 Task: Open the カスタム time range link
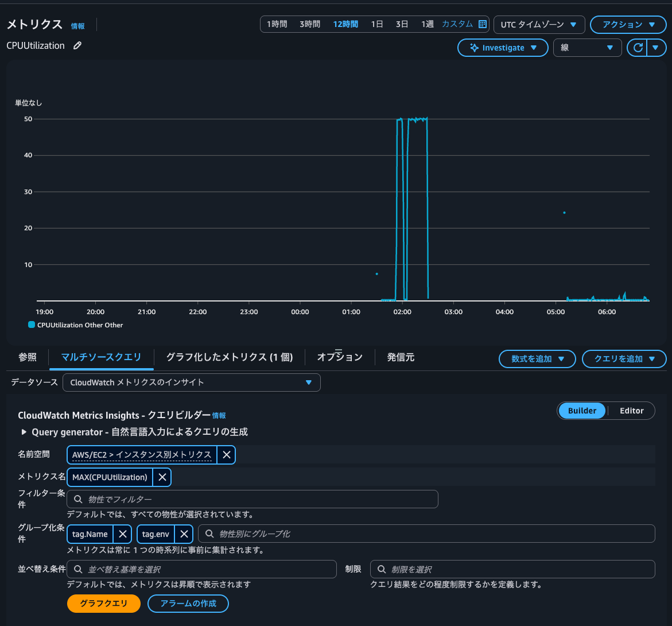click(457, 24)
